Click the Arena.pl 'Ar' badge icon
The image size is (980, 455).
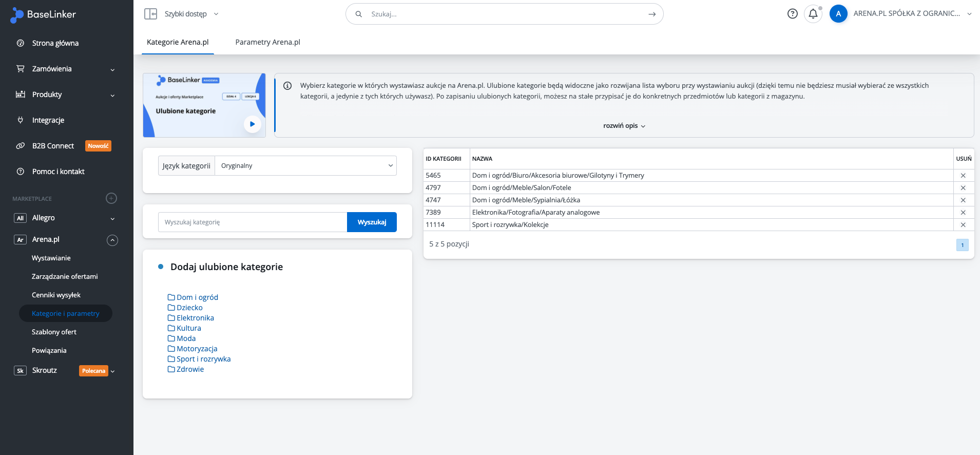click(x=20, y=239)
